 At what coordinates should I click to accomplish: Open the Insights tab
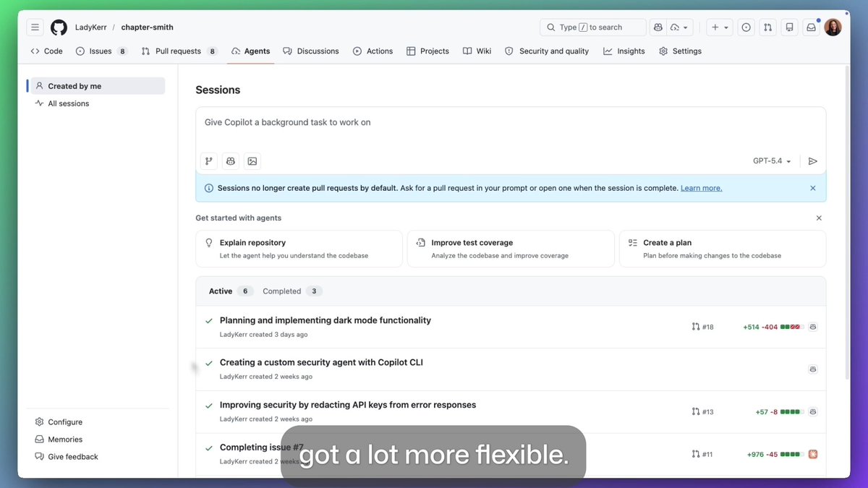[x=624, y=51]
